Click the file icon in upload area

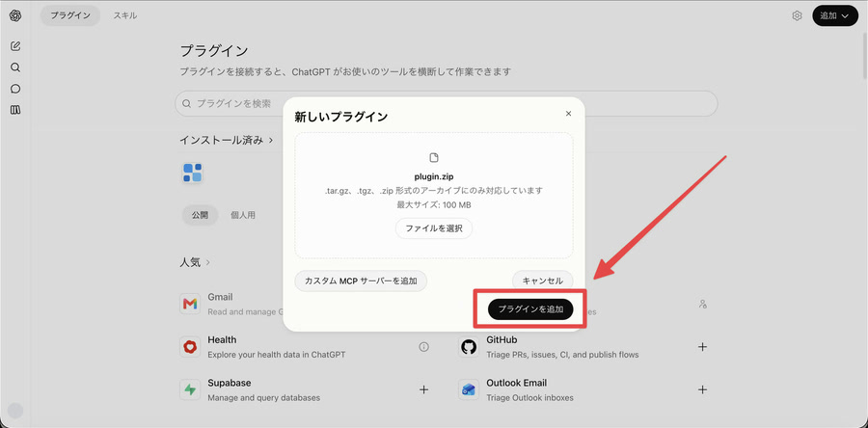coord(434,157)
